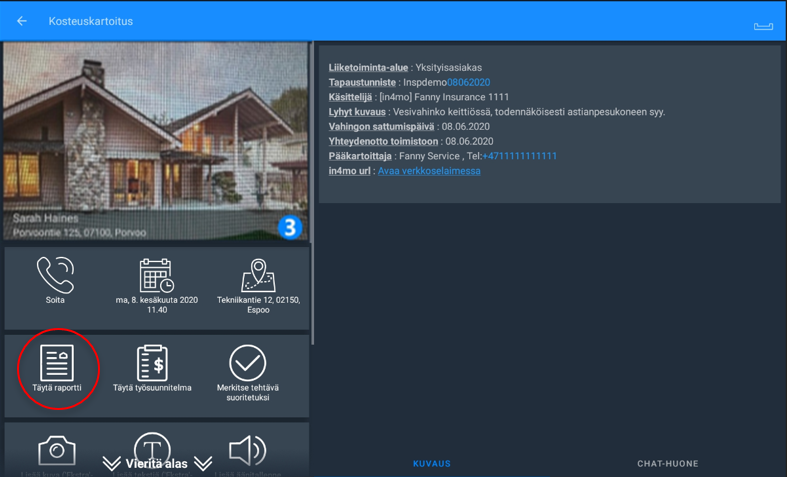Click the right Vieritä alas chevron
The image size is (787, 477).
[x=203, y=464]
